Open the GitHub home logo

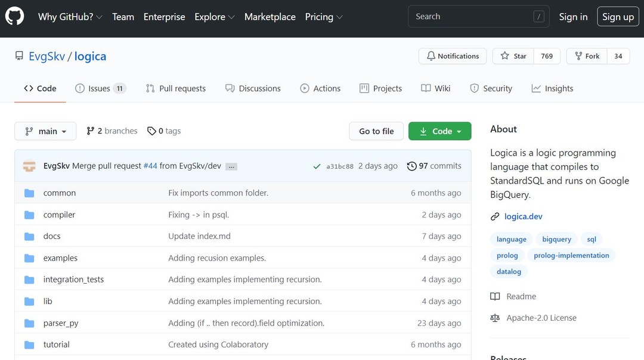click(x=15, y=17)
